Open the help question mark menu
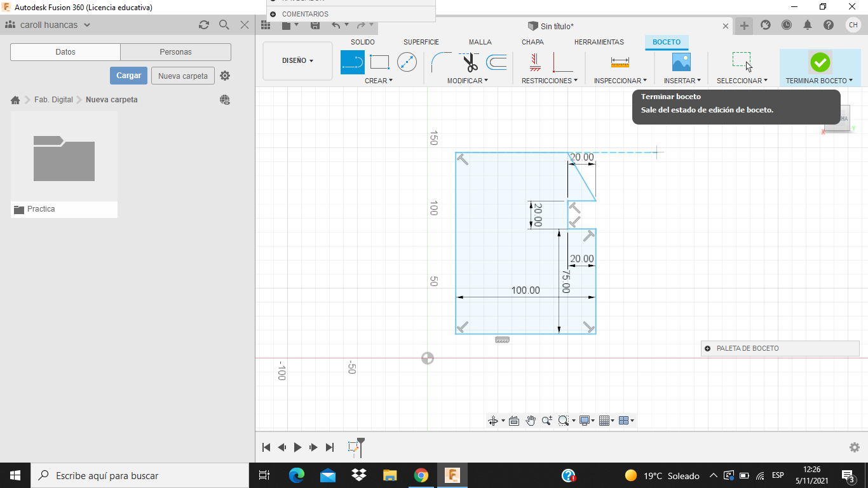Viewport: 868px width, 488px height. tap(829, 25)
